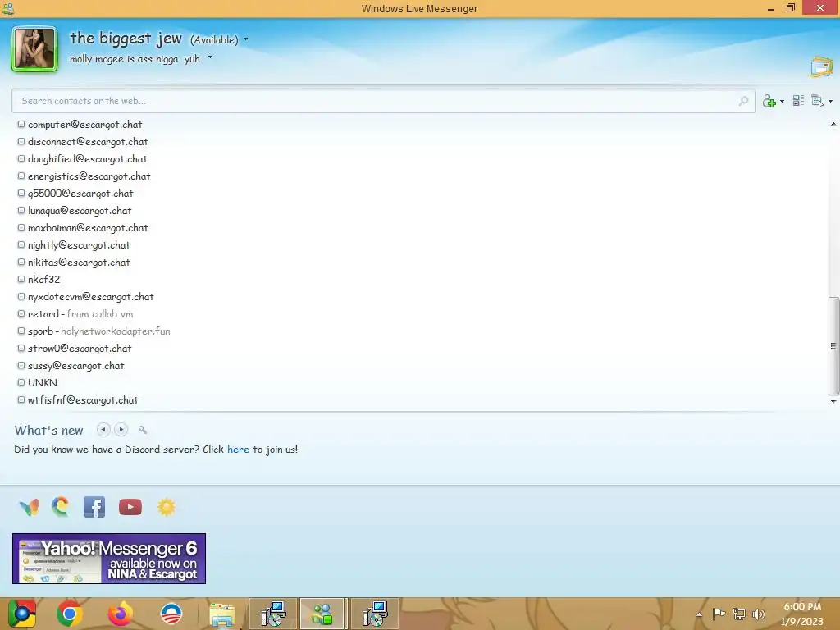Show next What's new item
This screenshot has width=840, height=630.
tap(121, 430)
